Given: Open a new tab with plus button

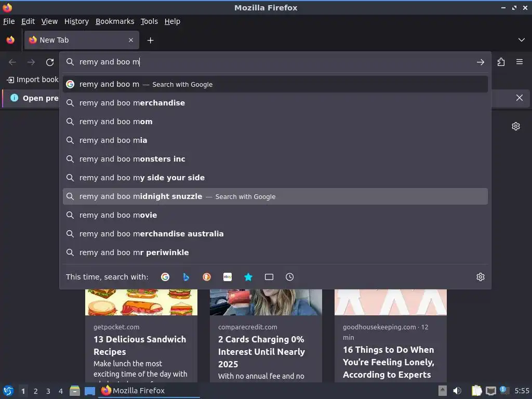Looking at the screenshot, I should pos(150,41).
